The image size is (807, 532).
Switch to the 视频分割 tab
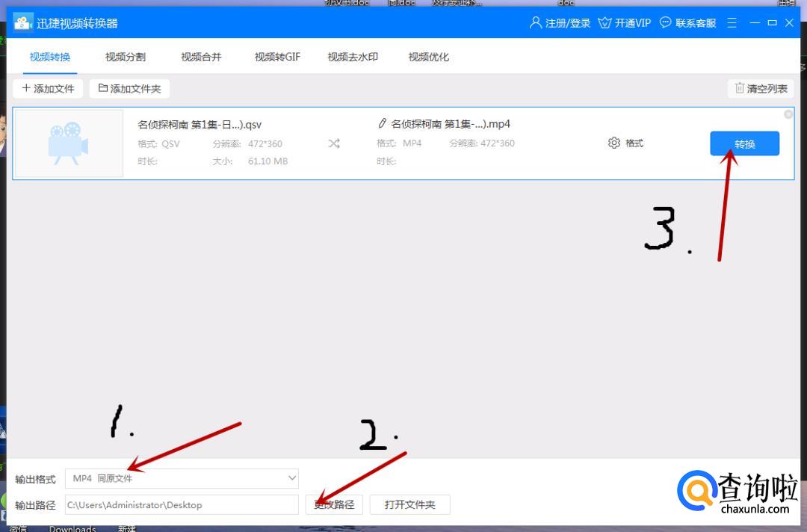coord(126,57)
